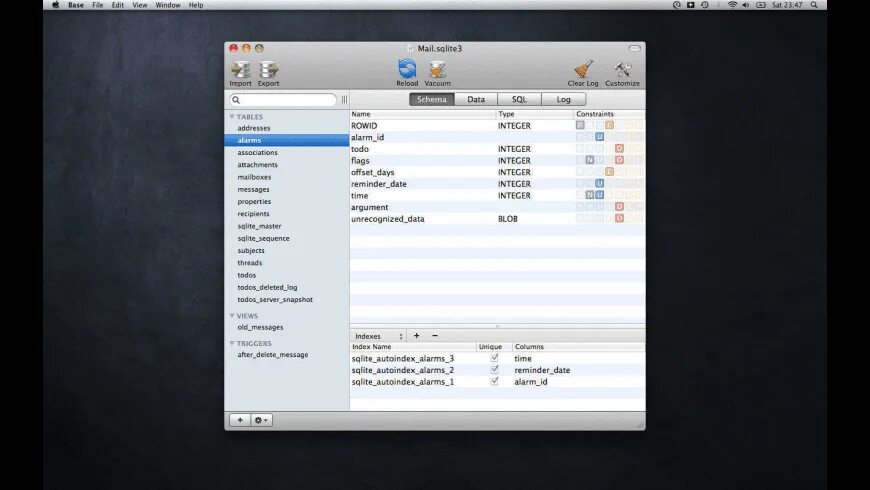
Task: Toggle the primary key badge on ROWID
Action: click(x=580, y=125)
